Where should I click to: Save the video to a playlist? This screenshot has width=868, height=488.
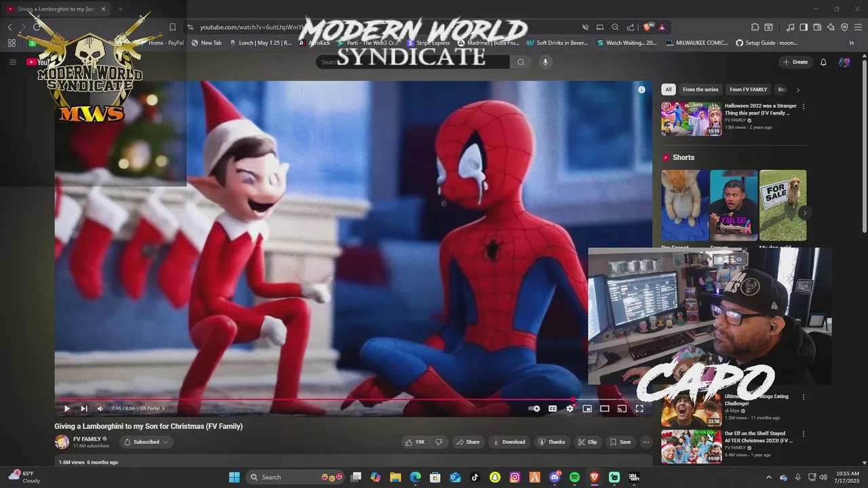click(x=620, y=442)
